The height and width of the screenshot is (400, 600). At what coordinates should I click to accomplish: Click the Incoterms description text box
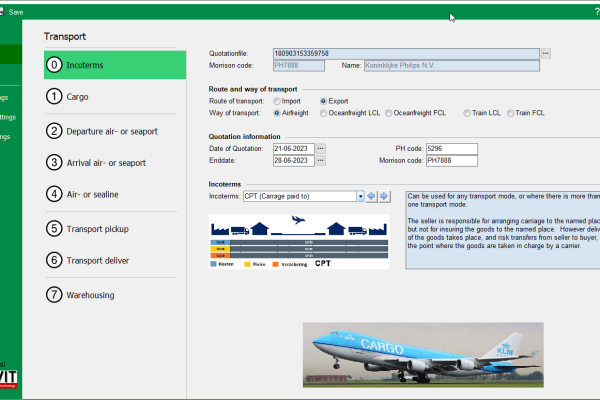(503, 230)
